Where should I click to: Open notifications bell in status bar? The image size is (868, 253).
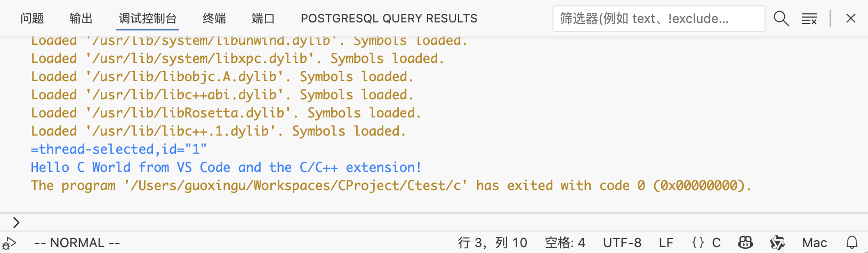pyautogui.click(x=852, y=243)
